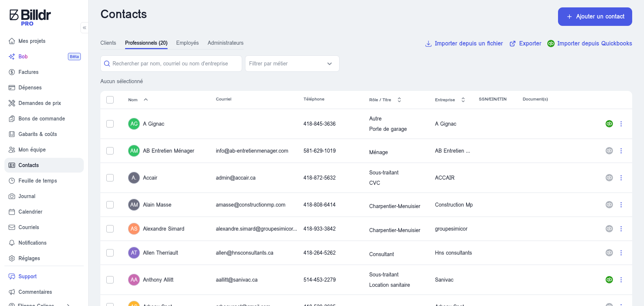Open Feuille de temps in sidebar
This screenshot has height=306, width=644.
44,181
